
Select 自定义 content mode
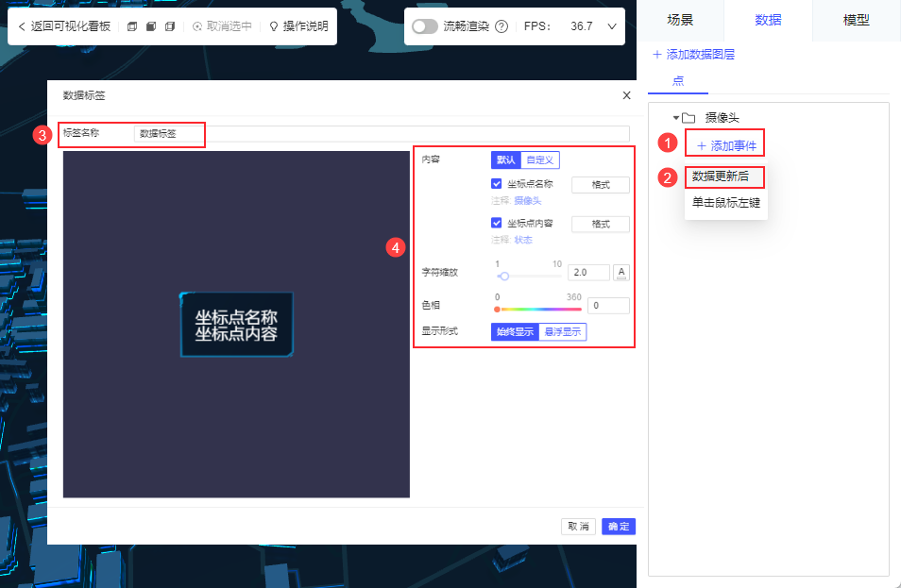point(540,160)
